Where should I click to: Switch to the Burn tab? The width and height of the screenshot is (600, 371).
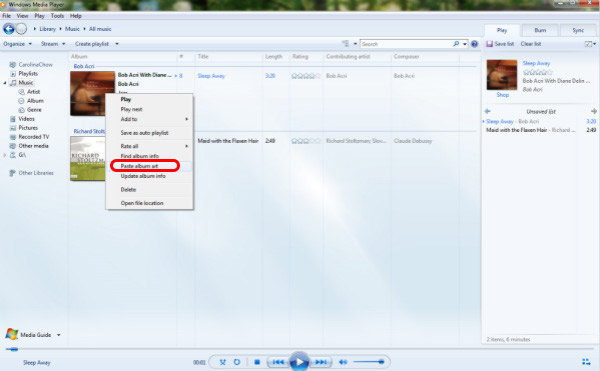click(540, 30)
